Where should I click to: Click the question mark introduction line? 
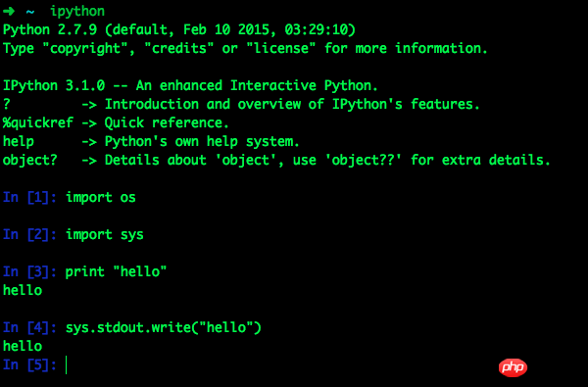tap(241, 104)
